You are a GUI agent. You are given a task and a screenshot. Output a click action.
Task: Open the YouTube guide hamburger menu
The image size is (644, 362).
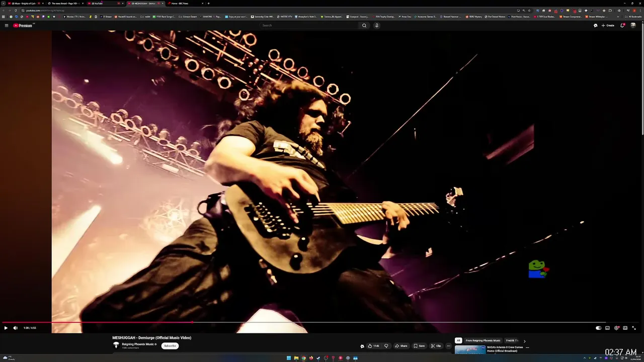(7, 25)
